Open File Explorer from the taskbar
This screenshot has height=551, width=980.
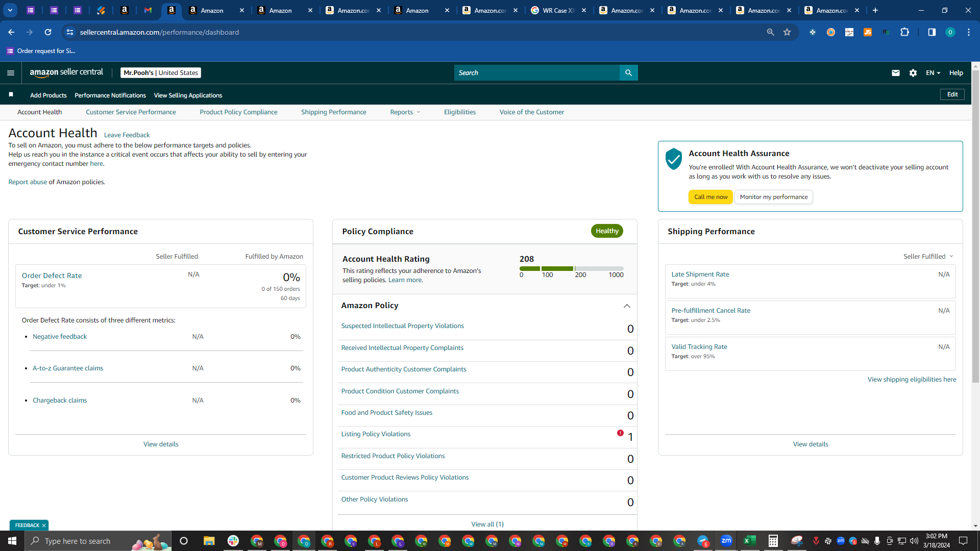click(209, 541)
